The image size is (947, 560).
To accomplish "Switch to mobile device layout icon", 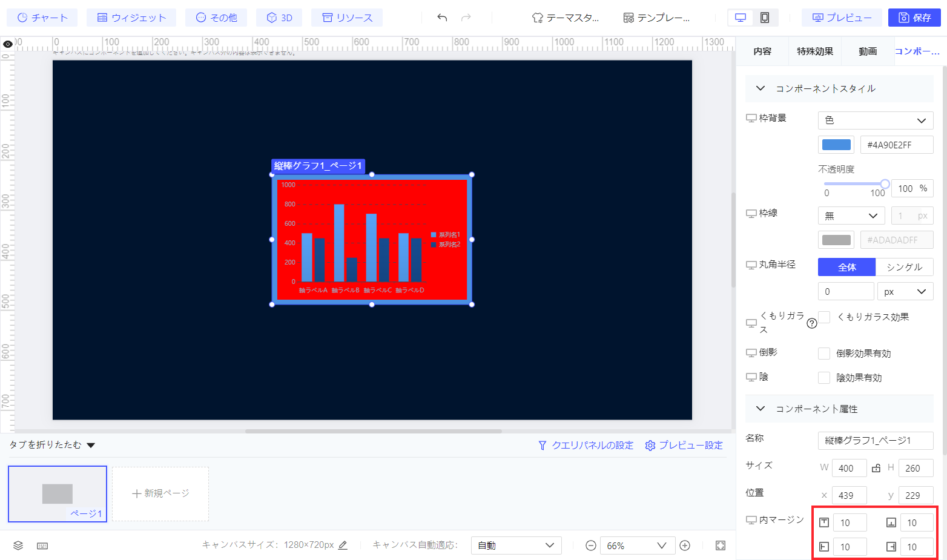I will [x=765, y=18].
